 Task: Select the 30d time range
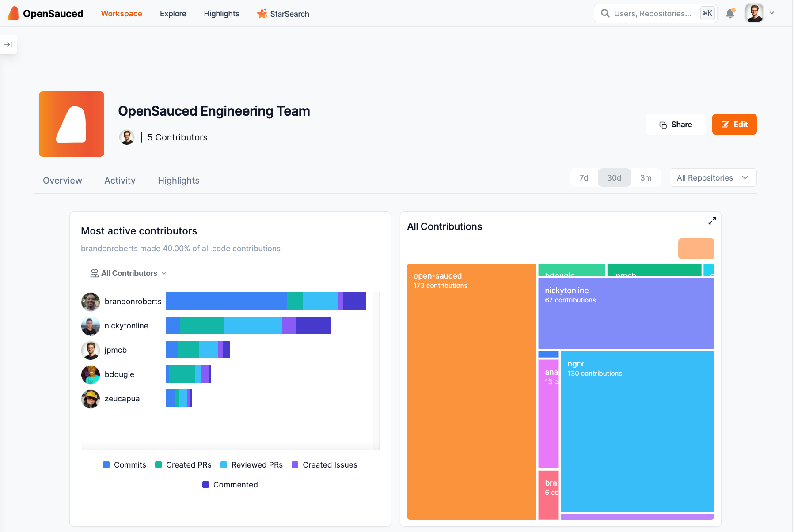coord(614,178)
